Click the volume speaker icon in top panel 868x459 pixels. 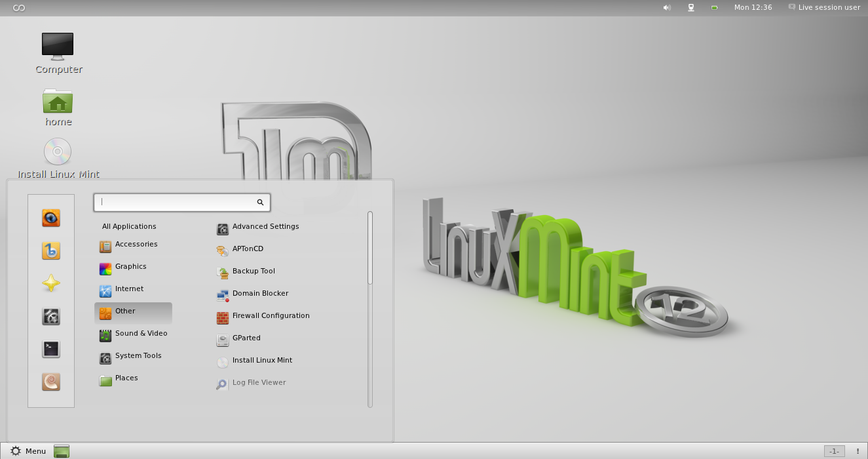click(x=667, y=7)
